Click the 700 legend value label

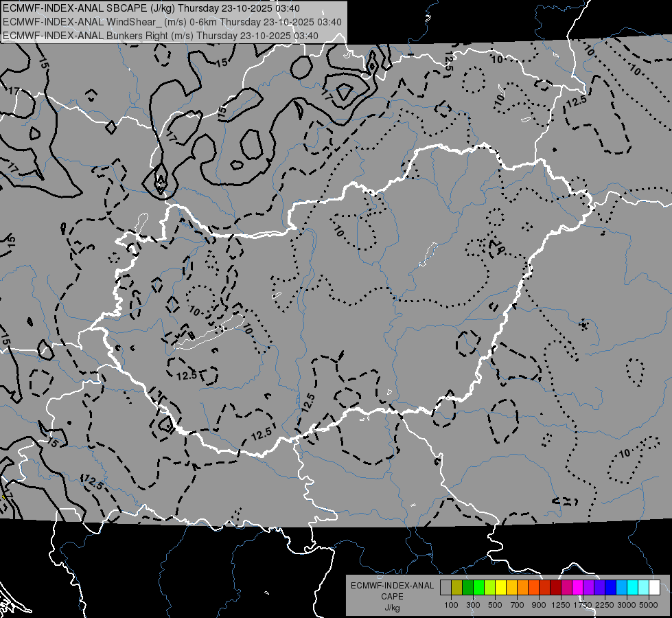coord(518,605)
